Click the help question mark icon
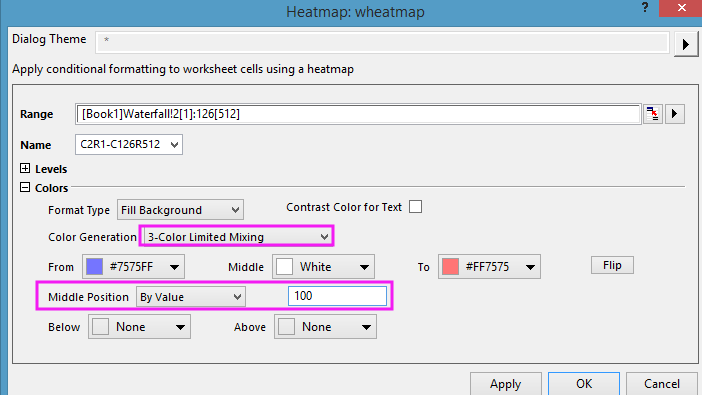The width and height of the screenshot is (702, 395). 645,8
